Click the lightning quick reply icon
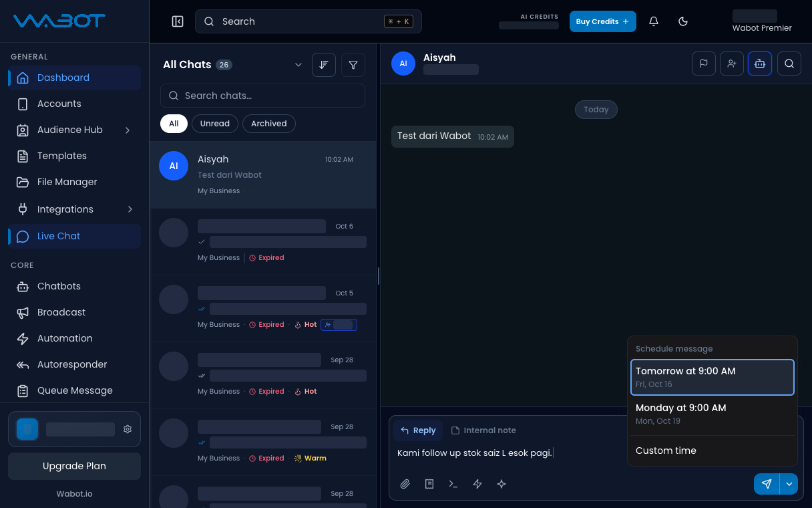The height and width of the screenshot is (508, 812). click(x=477, y=484)
